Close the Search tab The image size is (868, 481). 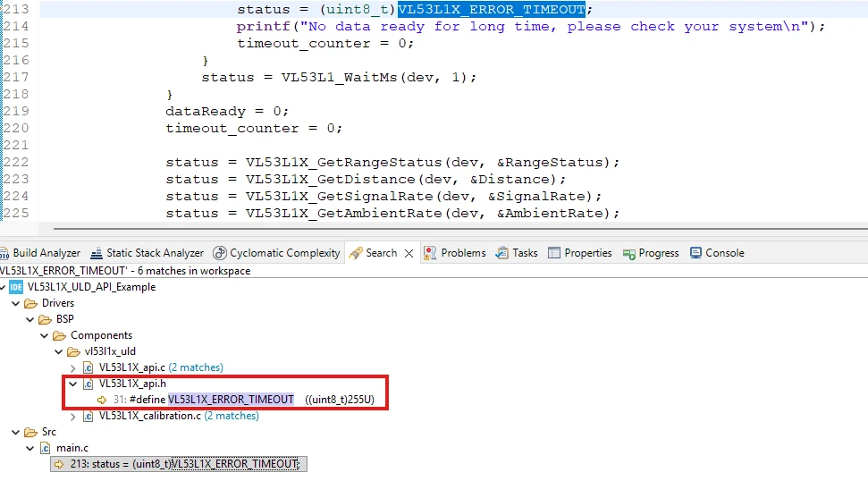(x=409, y=254)
